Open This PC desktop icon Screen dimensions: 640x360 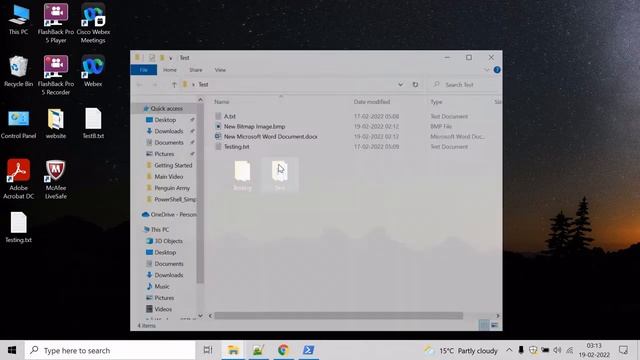(19, 20)
